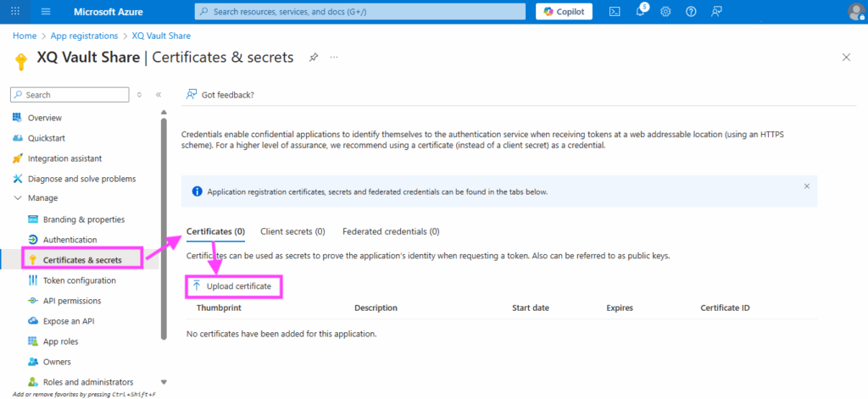Open the Azure portal hamburger menu
The width and height of the screenshot is (868, 399).
46,11
